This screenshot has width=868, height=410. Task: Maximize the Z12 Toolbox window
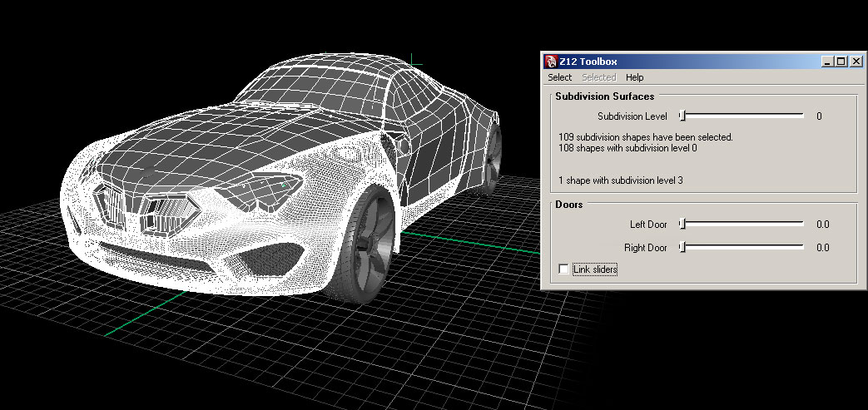[x=840, y=62]
